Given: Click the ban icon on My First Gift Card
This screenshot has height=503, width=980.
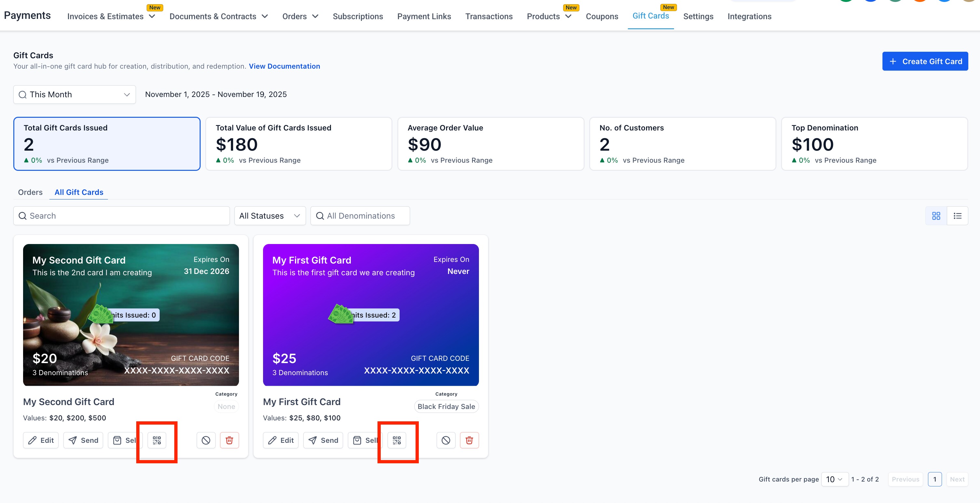Looking at the screenshot, I should pyautogui.click(x=446, y=440).
